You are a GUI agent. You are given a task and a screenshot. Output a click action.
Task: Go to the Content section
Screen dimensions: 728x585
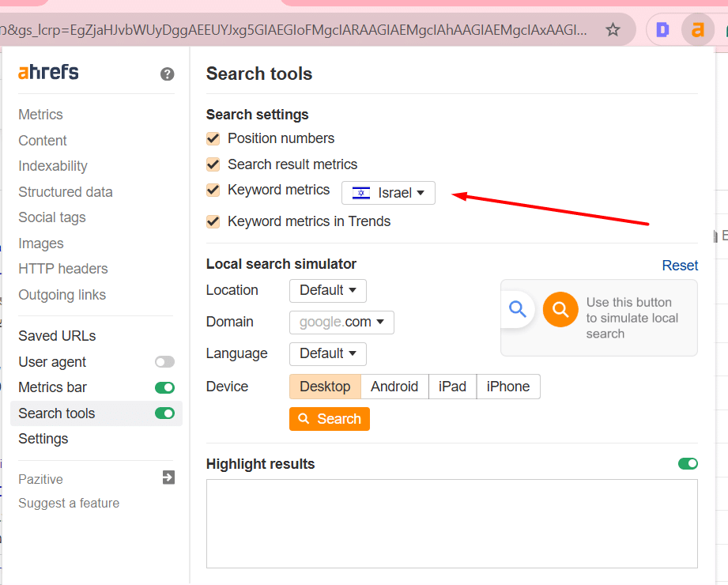tap(42, 141)
